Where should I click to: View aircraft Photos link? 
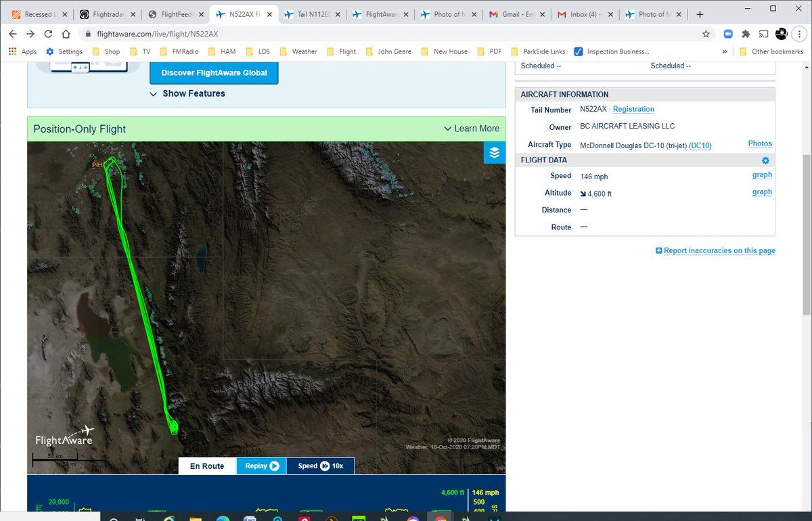coord(760,143)
